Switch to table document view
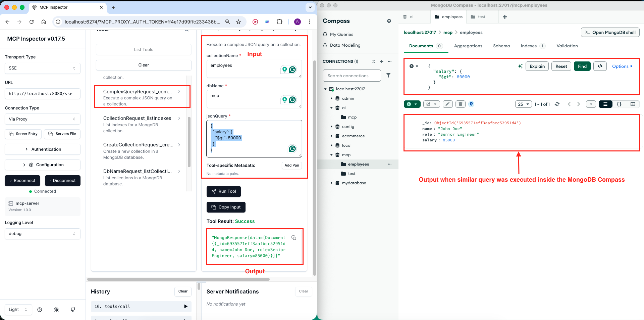 coord(633,104)
